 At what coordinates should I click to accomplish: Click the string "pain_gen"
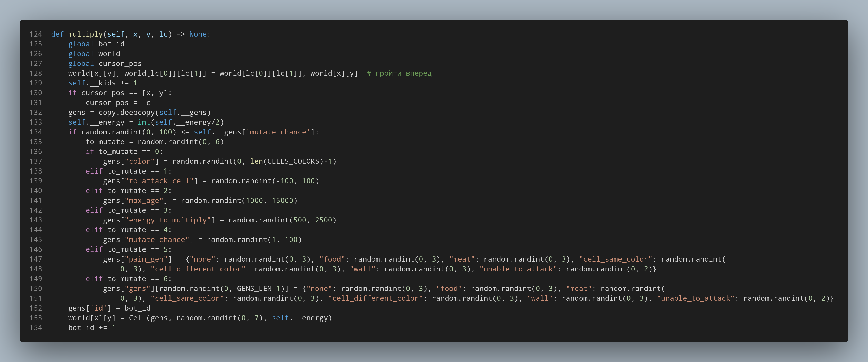pyautogui.click(x=146, y=259)
